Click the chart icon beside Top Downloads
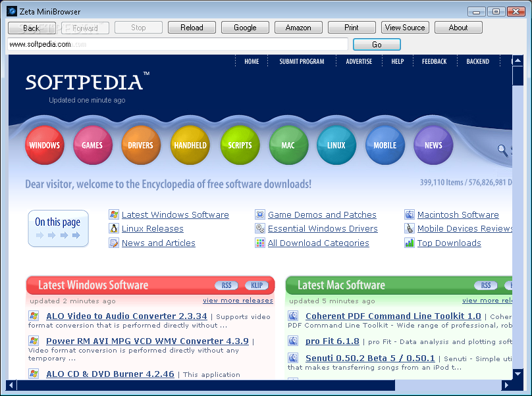The image size is (532, 396). point(410,243)
